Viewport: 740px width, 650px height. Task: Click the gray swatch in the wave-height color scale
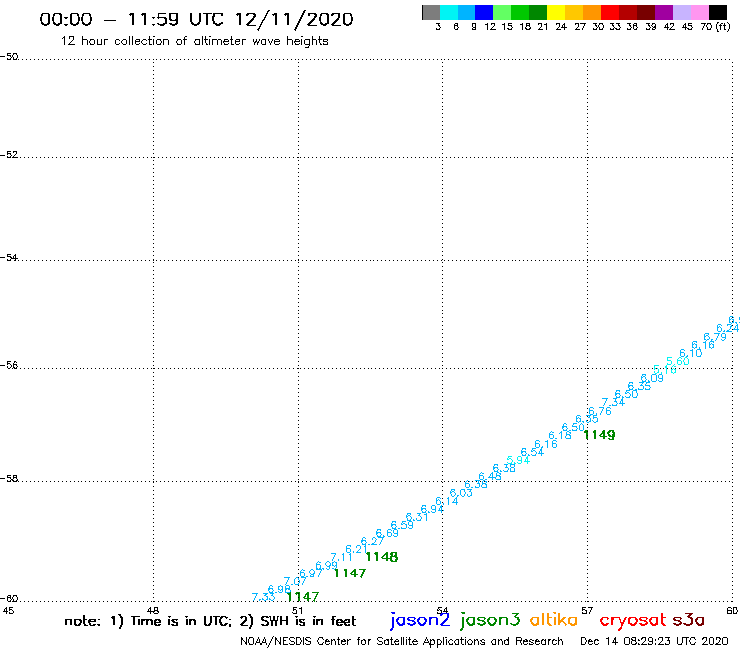point(431,12)
